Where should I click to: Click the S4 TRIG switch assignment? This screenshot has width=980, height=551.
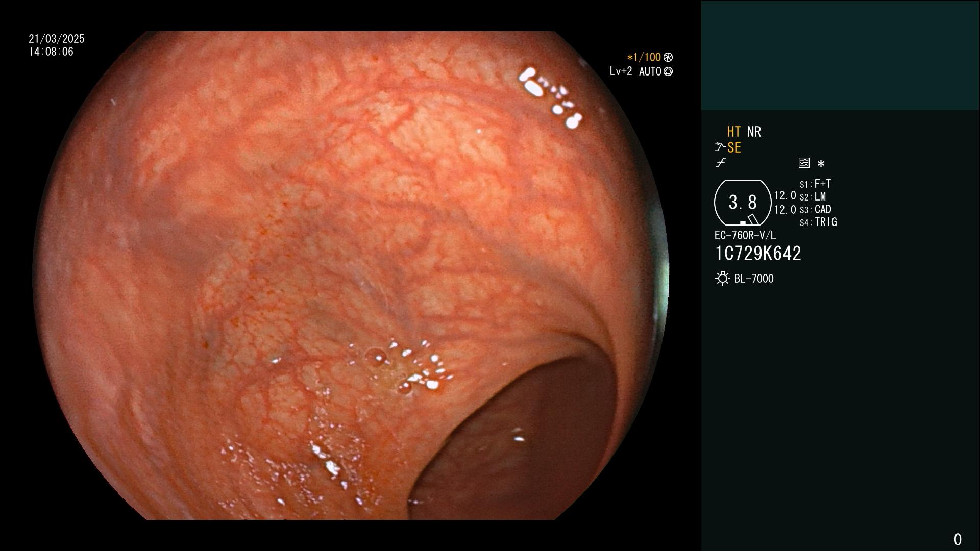point(818,222)
